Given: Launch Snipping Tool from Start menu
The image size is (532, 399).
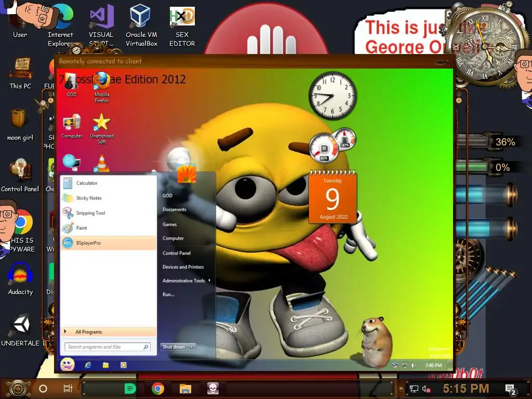Looking at the screenshot, I should [x=108, y=213].
